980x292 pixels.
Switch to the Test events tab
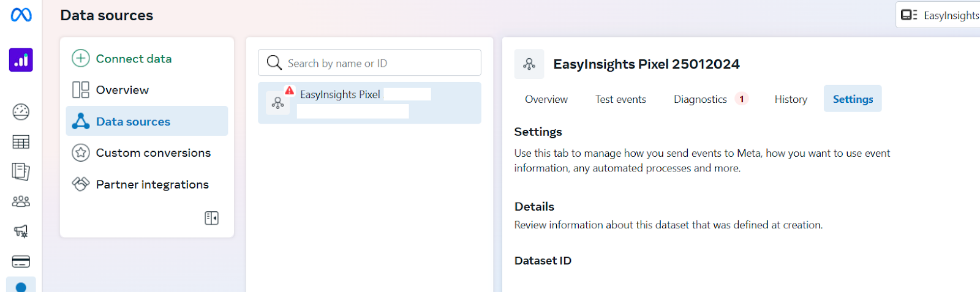pos(620,99)
